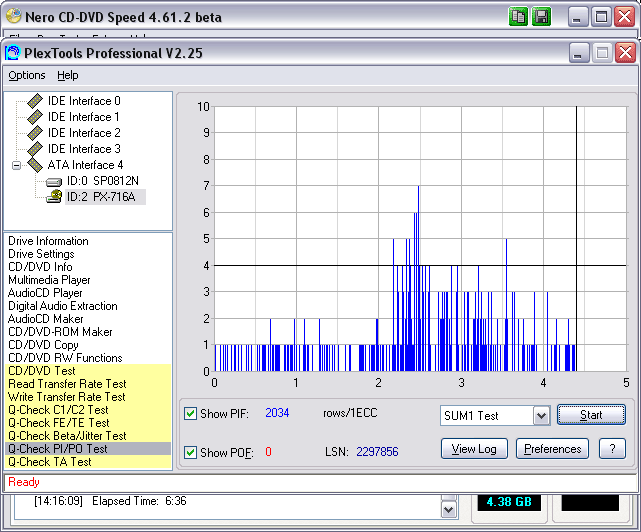641x532 pixels.
Task: Open AudioCD Maker function
Action: click(45, 319)
